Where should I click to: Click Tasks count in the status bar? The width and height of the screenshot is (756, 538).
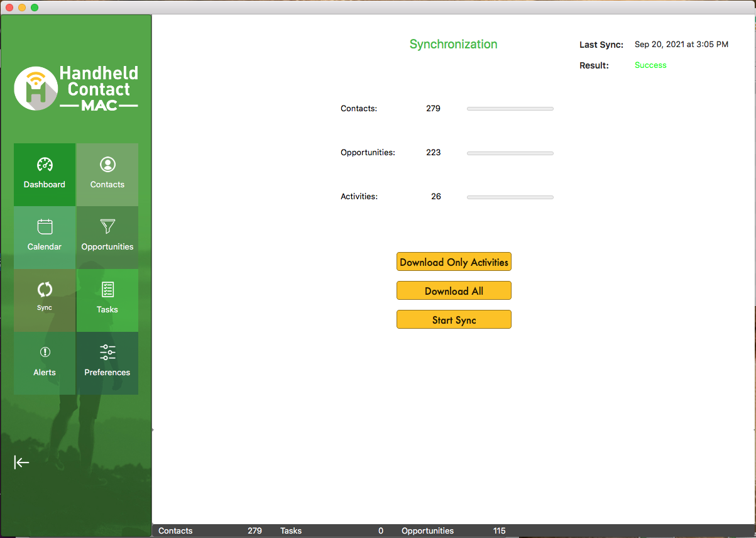[x=380, y=530]
